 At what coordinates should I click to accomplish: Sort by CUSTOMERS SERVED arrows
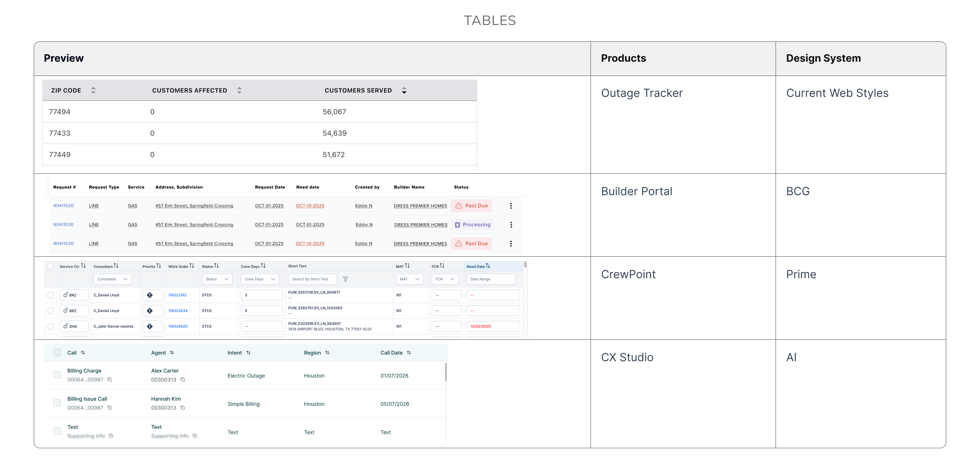coord(404,90)
